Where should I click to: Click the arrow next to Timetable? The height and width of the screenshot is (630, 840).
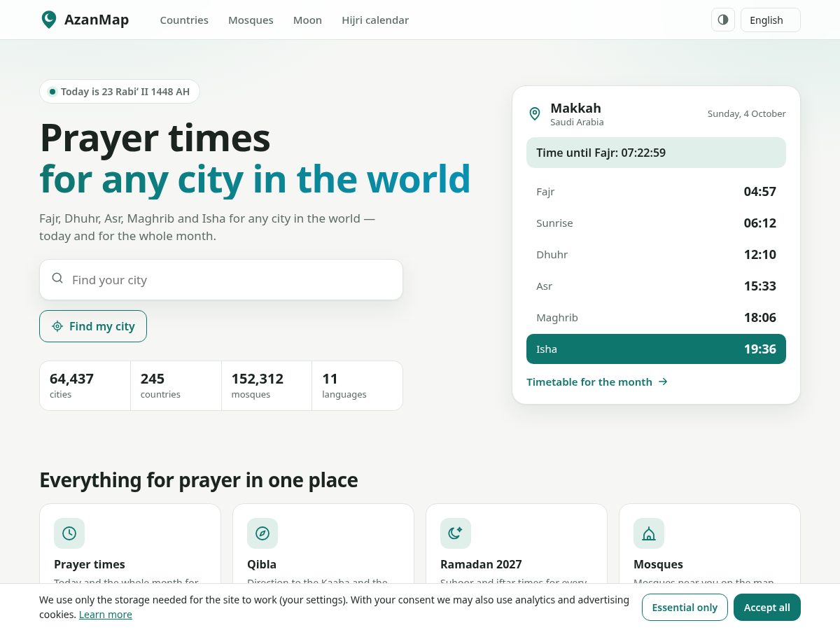tap(663, 381)
